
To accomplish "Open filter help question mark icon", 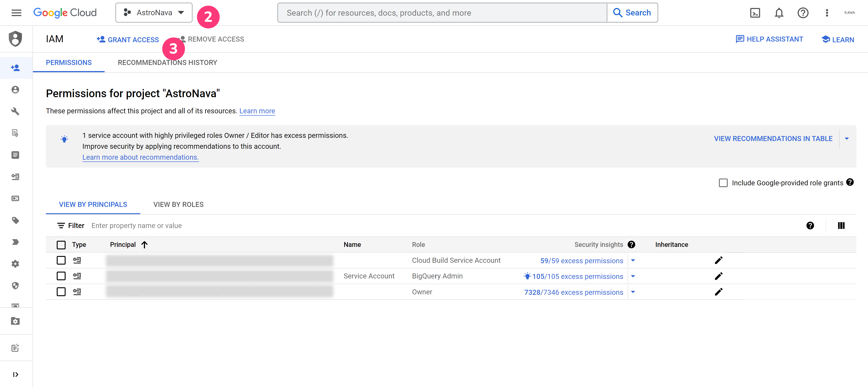I will (x=810, y=226).
